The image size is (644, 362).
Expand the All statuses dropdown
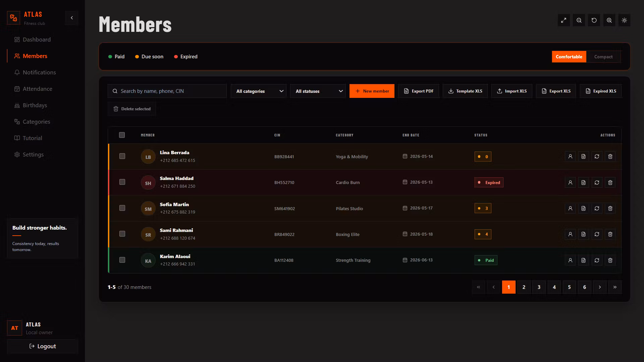318,91
